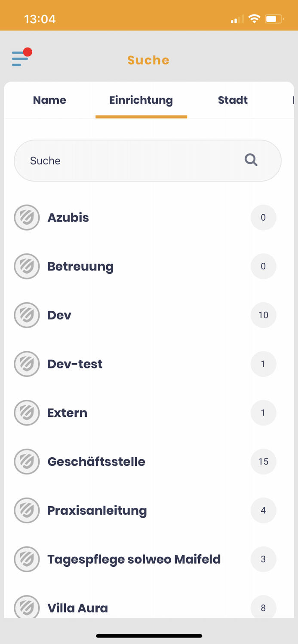The width and height of the screenshot is (298, 644).
Task: Select the shield icon for Extern
Action: 27,413
